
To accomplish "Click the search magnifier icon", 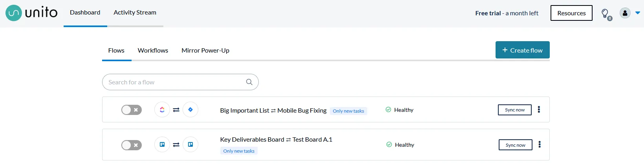I will 249,82.
